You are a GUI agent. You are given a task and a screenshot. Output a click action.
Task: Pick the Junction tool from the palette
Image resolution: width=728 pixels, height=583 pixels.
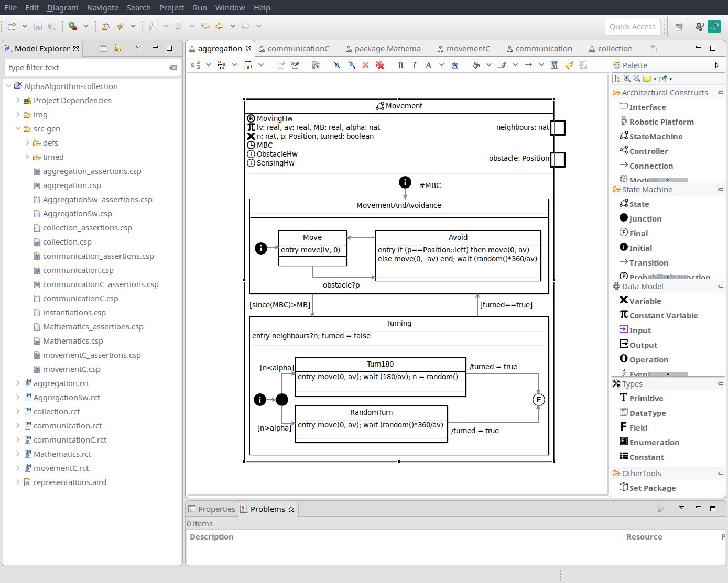pyautogui.click(x=645, y=219)
